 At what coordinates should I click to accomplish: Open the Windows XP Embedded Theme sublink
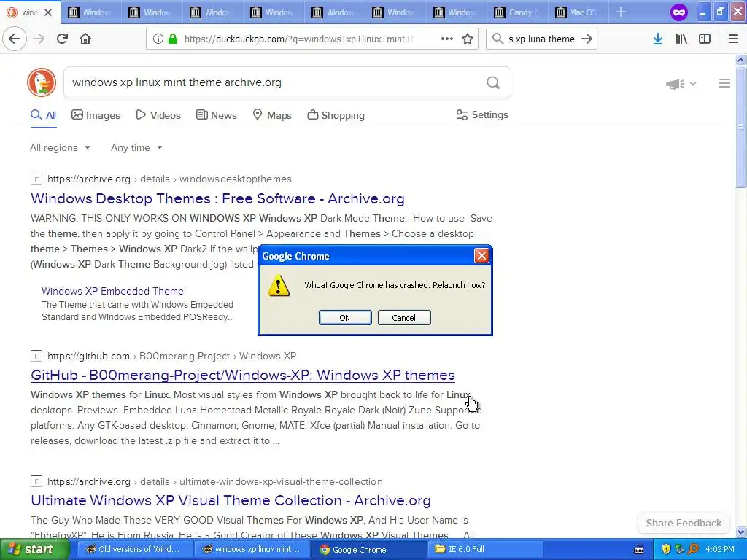(112, 291)
